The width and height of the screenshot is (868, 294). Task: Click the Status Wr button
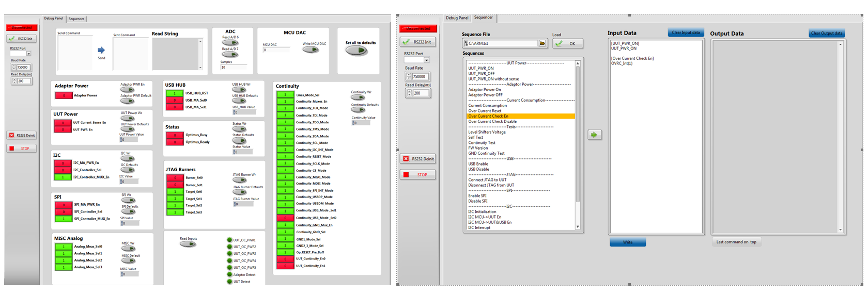coord(239,129)
